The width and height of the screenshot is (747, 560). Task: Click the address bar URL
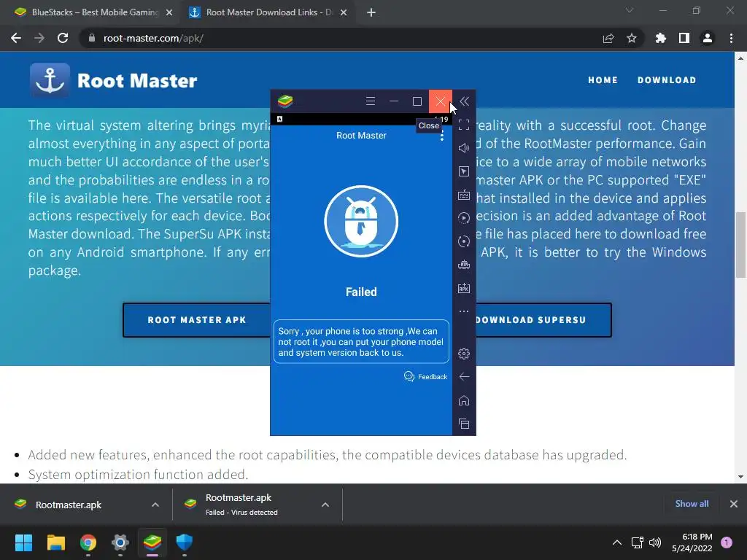[x=153, y=38]
